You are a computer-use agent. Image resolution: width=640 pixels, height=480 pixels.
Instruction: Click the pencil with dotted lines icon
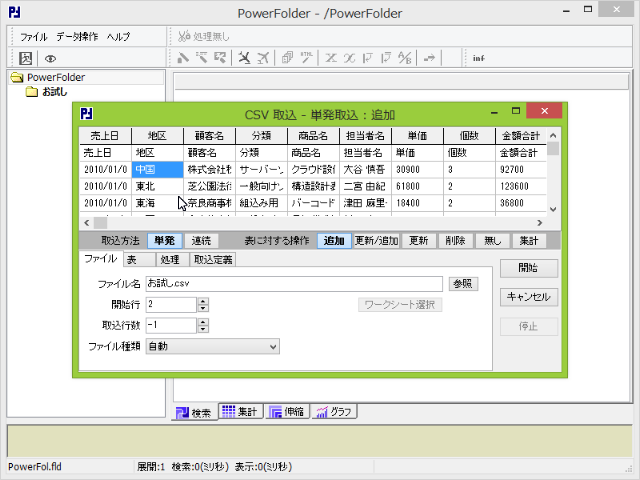click(201, 58)
